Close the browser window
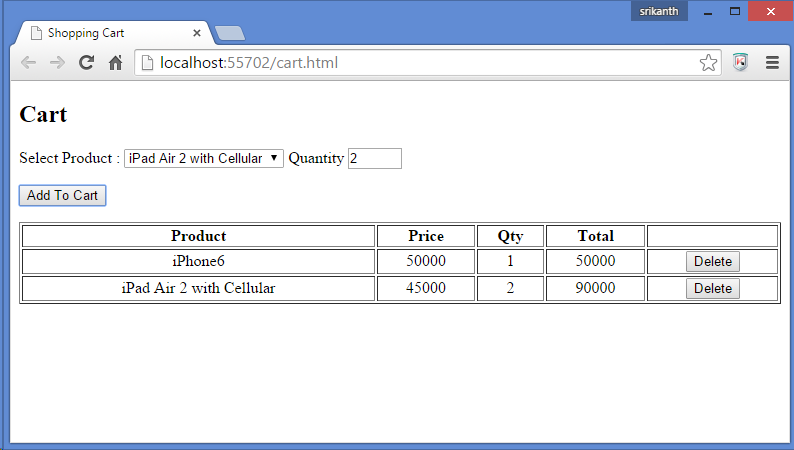Screen dimensions: 794x450 [x=770, y=11]
